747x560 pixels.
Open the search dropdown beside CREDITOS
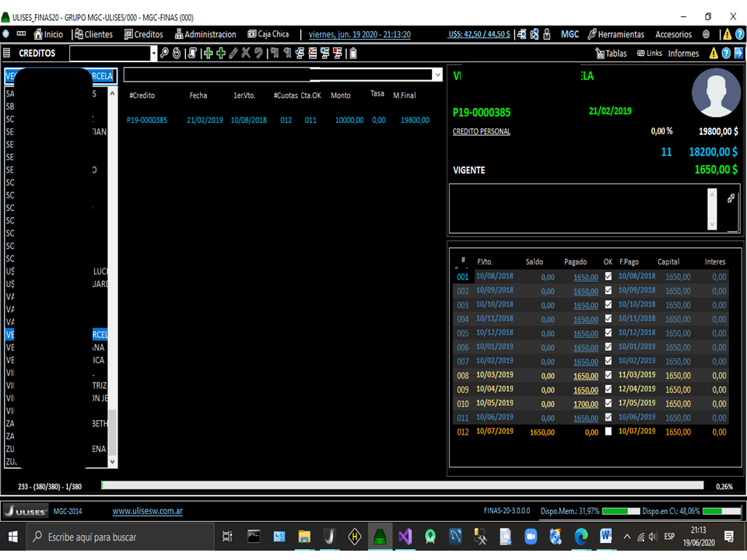click(x=153, y=53)
